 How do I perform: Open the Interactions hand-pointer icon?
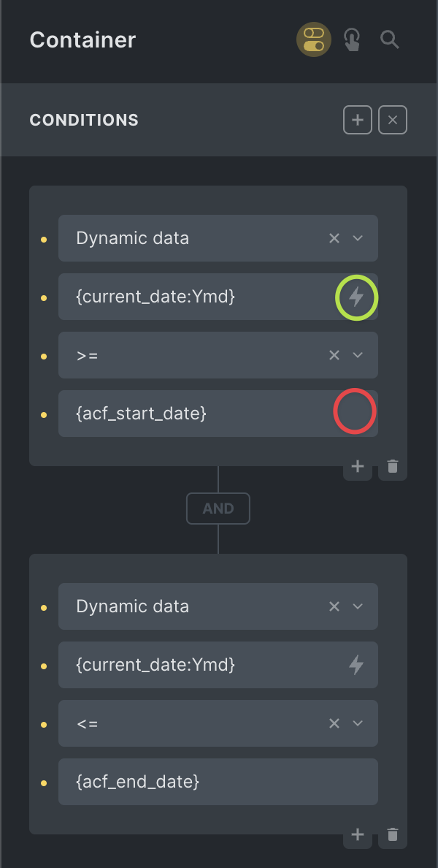(352, 40)
